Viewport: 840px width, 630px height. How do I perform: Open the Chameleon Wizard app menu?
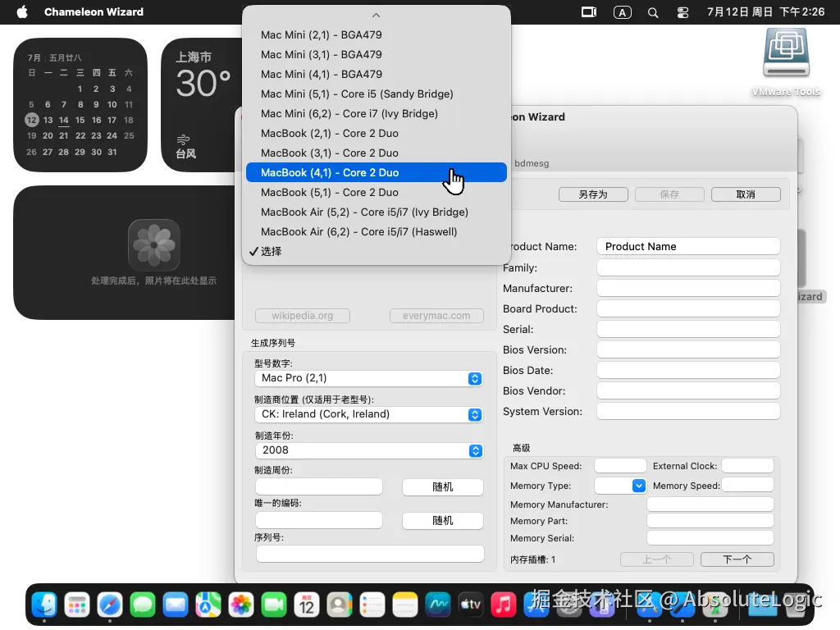(94, 11)
